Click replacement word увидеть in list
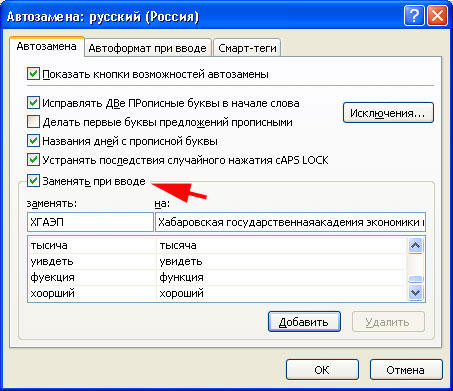 [x=181, y=261]
